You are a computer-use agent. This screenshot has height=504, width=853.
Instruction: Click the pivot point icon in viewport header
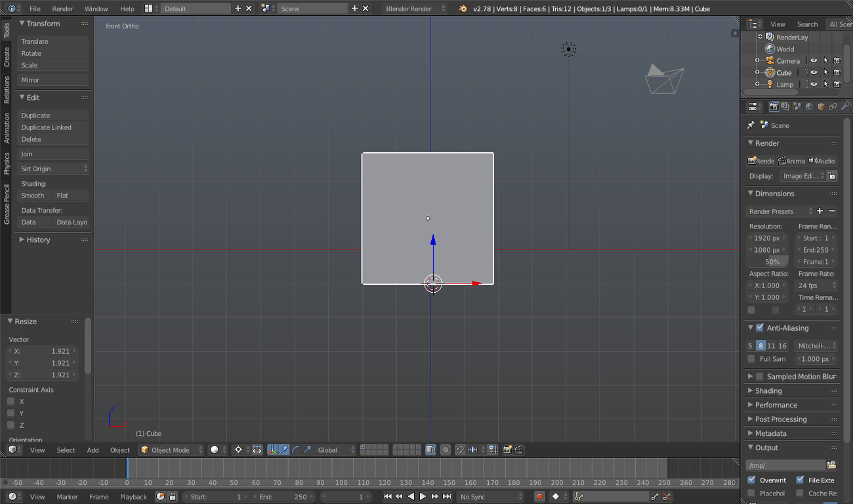[238, 450]
